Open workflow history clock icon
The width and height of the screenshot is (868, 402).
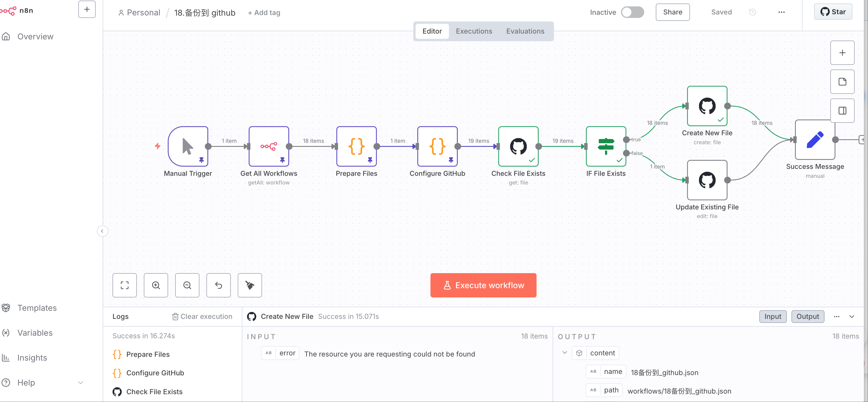coord(752,12)
